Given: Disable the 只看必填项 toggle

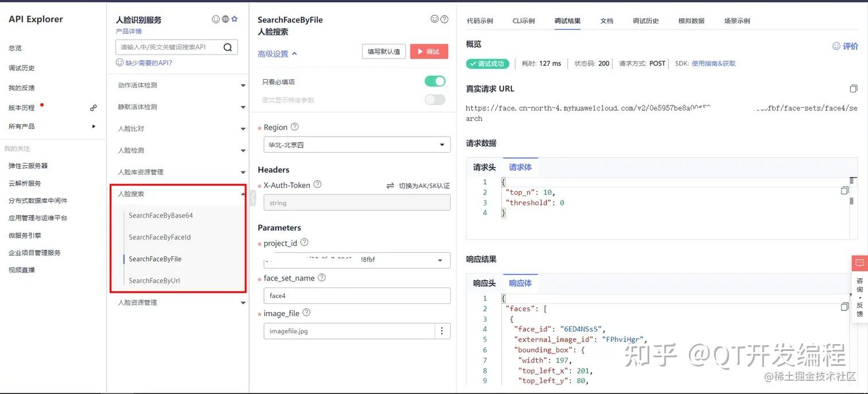Looking at the screenshot, I should coord(435,81).
